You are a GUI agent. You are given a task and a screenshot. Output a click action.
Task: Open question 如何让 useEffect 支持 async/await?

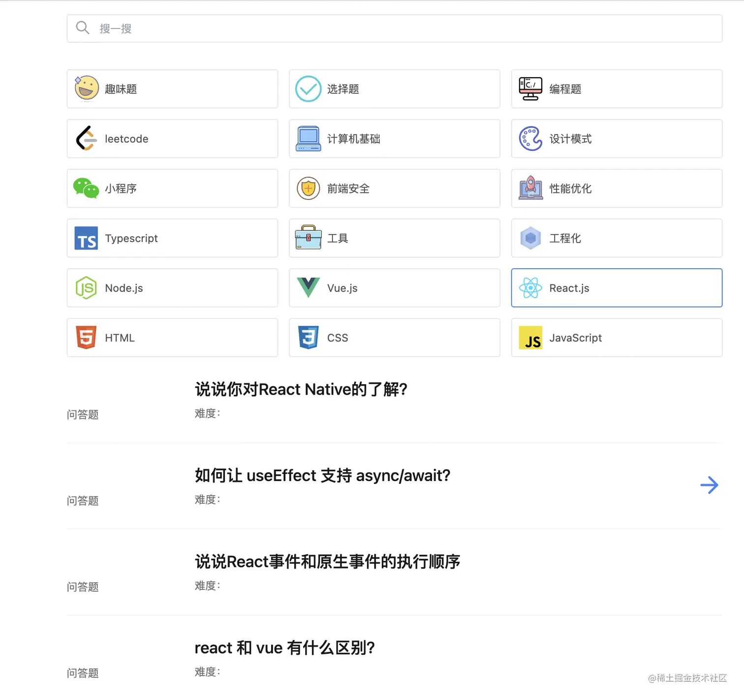(323, 475)
